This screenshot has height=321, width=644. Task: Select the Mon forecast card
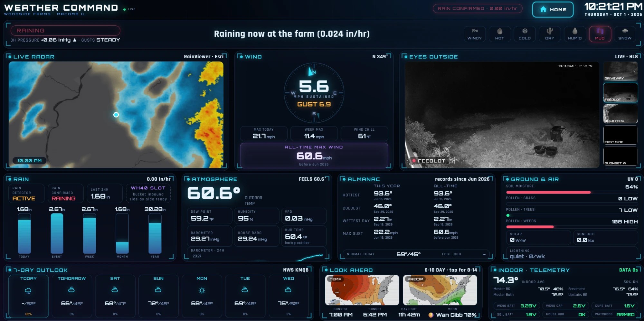point(202,296)
